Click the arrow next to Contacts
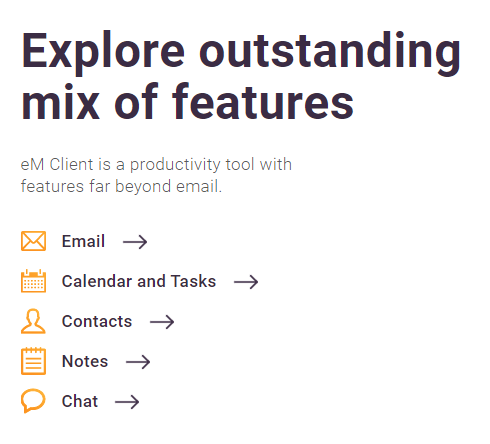 click(162, 322)
